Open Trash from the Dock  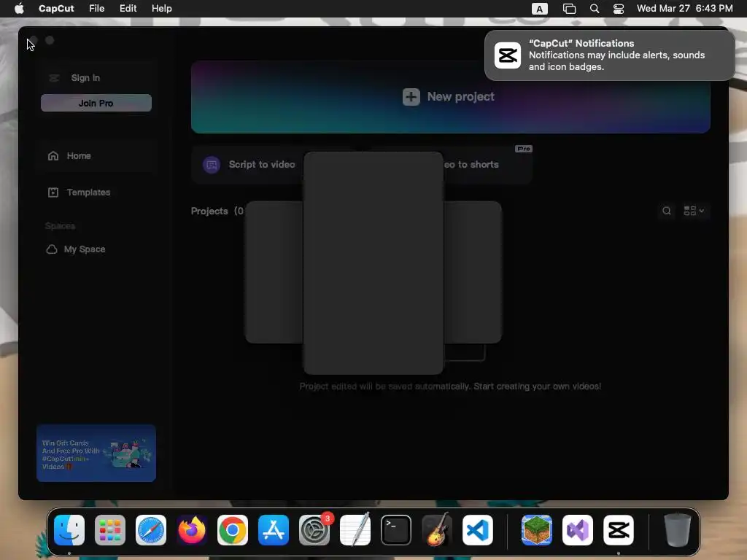pos(678,530)
